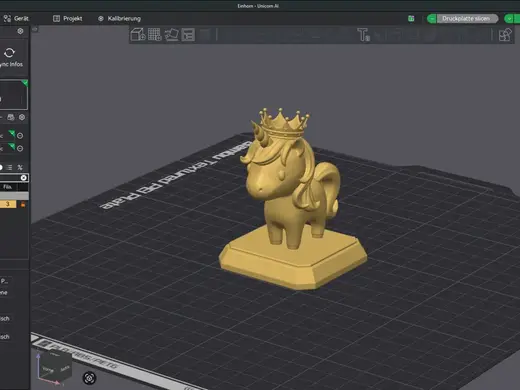Image resolution: width=520 pixels, height=390 pixels.
Task: Select the Text shape tool
Action: [363, 35]
